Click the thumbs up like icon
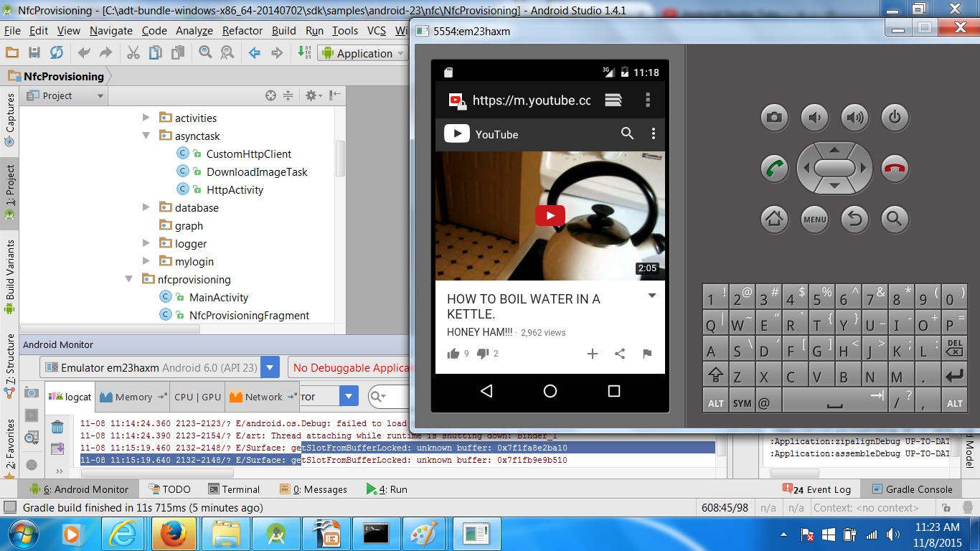The height and width of the screenshot is (551, 980). [453, 354]
